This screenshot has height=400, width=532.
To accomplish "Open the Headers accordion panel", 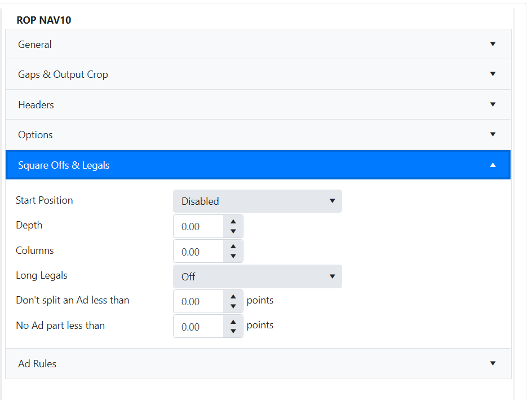I will (258, 104).
